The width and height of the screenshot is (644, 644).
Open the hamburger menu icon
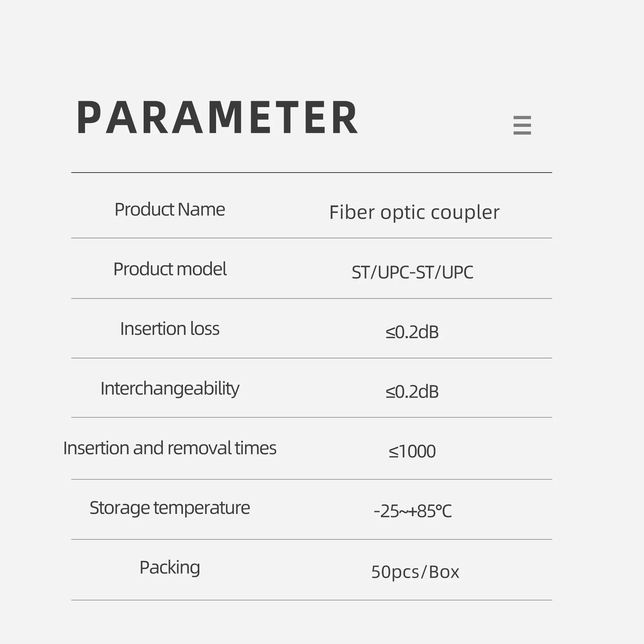[522, 125]
